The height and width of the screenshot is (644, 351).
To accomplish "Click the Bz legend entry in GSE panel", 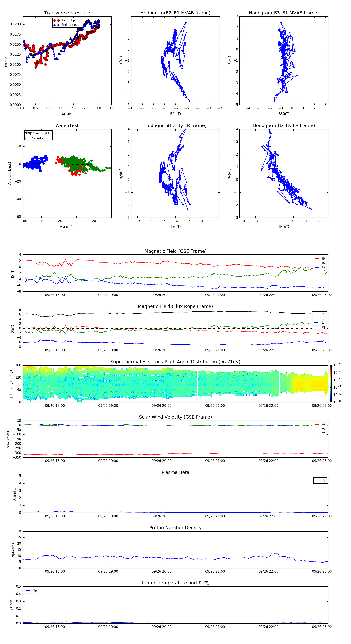I will click(320, 267).
